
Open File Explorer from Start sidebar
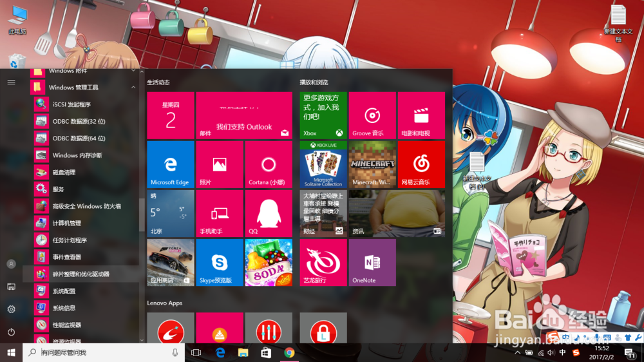[11, 287]
